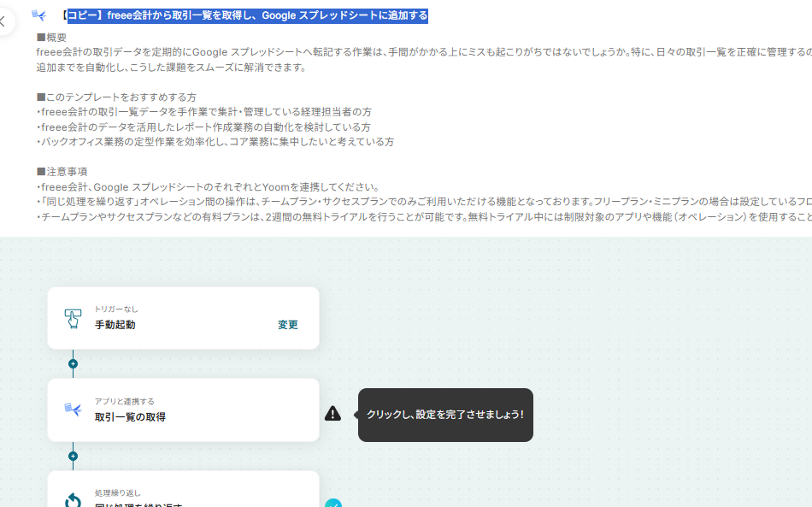Viewport: 812px width, 507px height.
Task: Add a step below the 取引一覧の取得 card
Action: tap(73, 457)
